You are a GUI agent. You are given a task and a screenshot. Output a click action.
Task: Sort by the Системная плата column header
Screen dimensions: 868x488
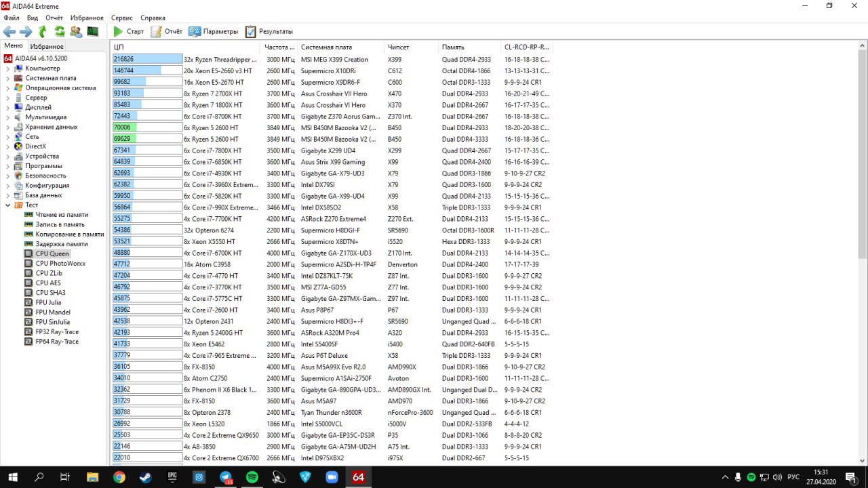[x=340, y=47]
